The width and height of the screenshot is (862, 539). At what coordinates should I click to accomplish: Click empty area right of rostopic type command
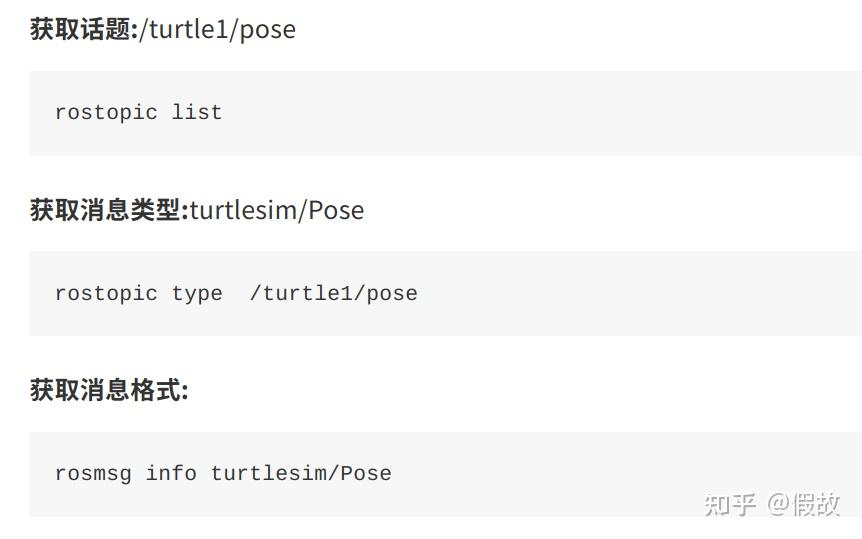click(x=640, y=293)
